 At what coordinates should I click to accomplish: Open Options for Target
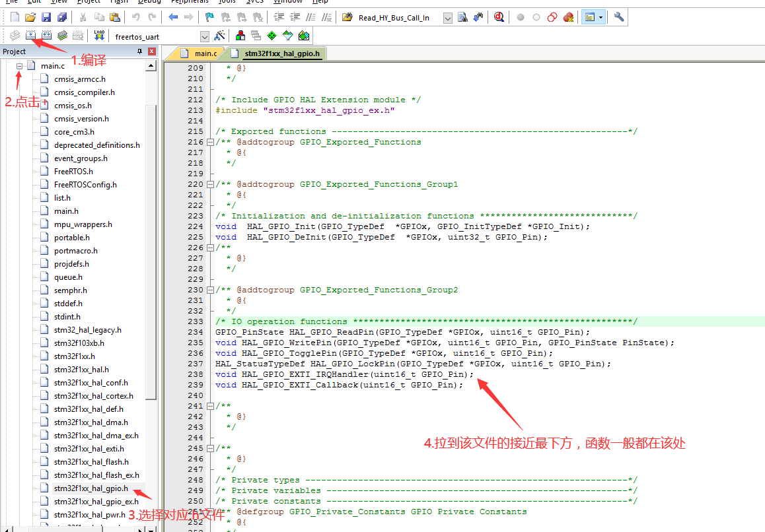click(x=219, y=35)
